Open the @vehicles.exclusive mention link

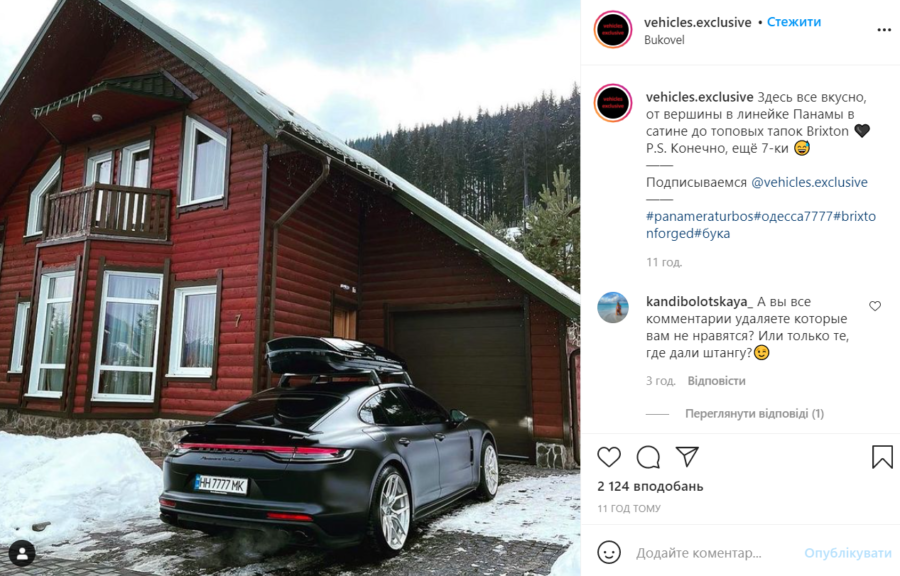[x=809, y=182]
